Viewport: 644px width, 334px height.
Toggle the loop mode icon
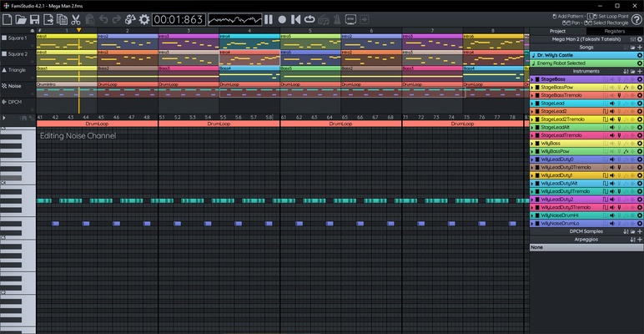point(309,19)
